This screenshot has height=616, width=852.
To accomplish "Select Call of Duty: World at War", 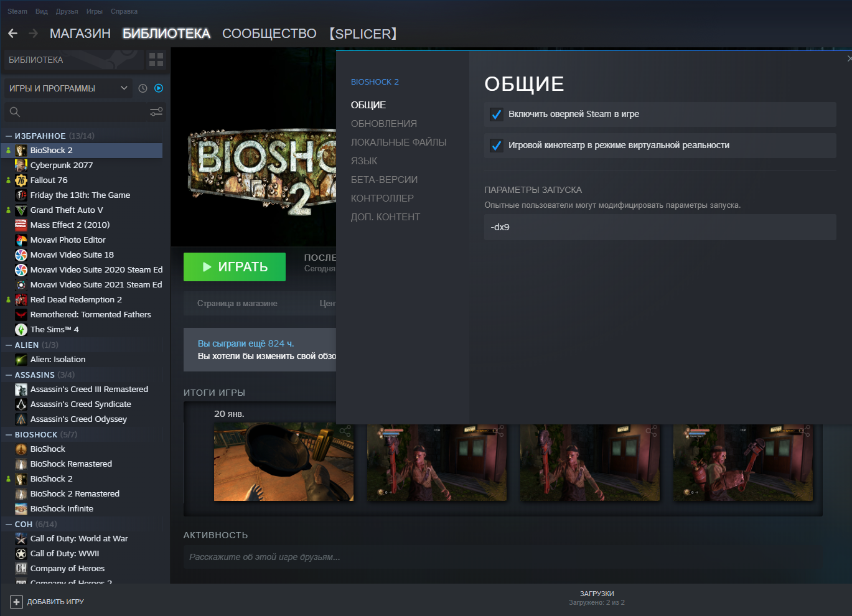I will [x=79, y=539].
